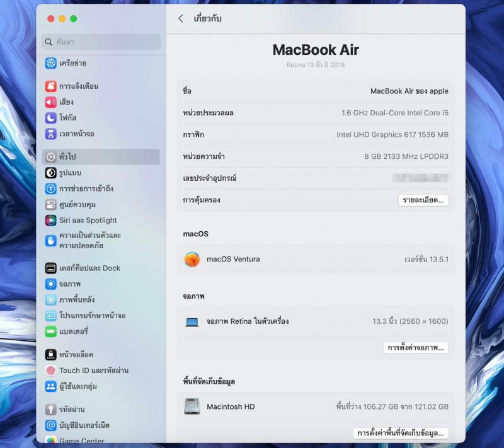The image size is (504, 448).
Task: Click 'Intel UHD Graphics 617 1536 MB' value
Action: tap(392, 135)
